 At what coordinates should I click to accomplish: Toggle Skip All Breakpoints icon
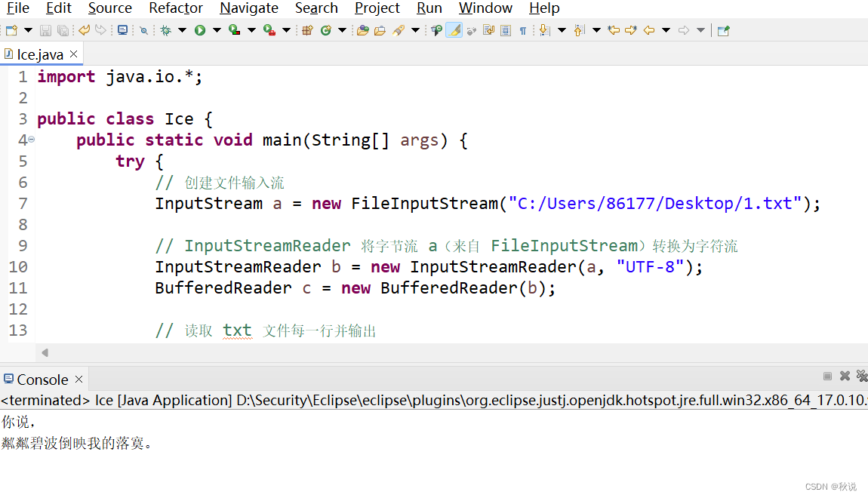coord(144,30)
